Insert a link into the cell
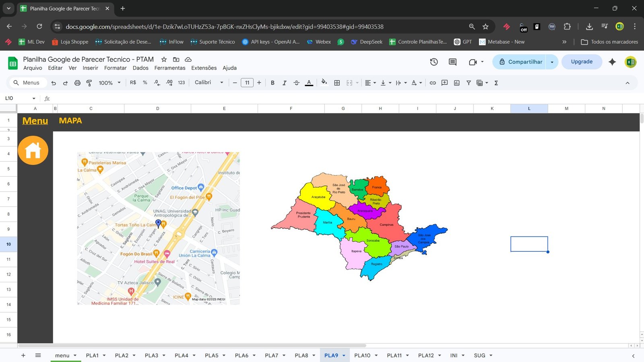The height and width of the screenshot is (362, 644). tap(433, 83)
